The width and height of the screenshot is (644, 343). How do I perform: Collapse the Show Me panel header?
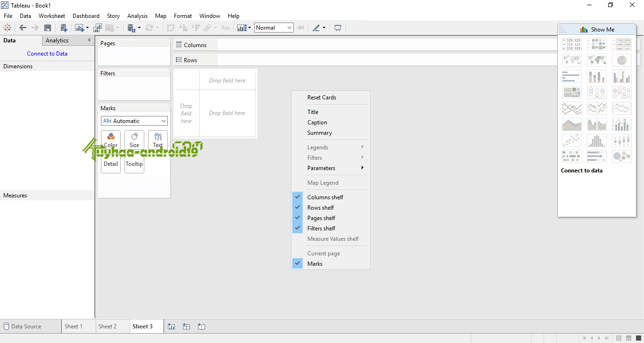tap(597, 29)
